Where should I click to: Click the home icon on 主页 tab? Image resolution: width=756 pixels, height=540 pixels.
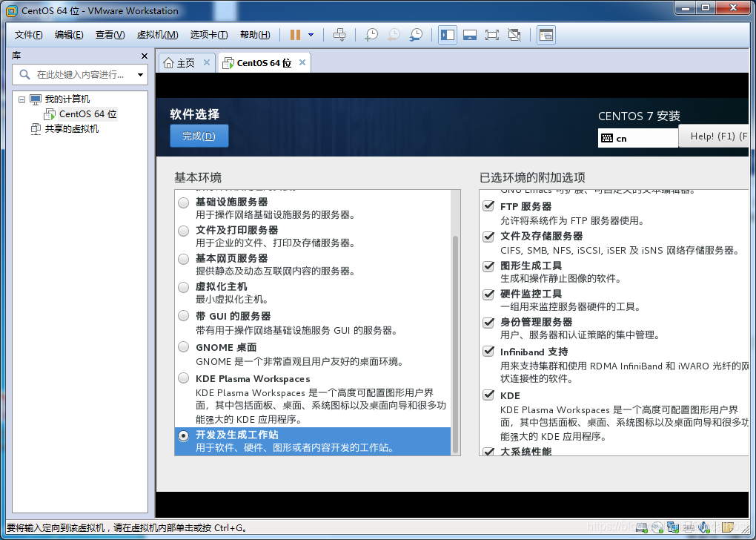[x=168, y=63]
